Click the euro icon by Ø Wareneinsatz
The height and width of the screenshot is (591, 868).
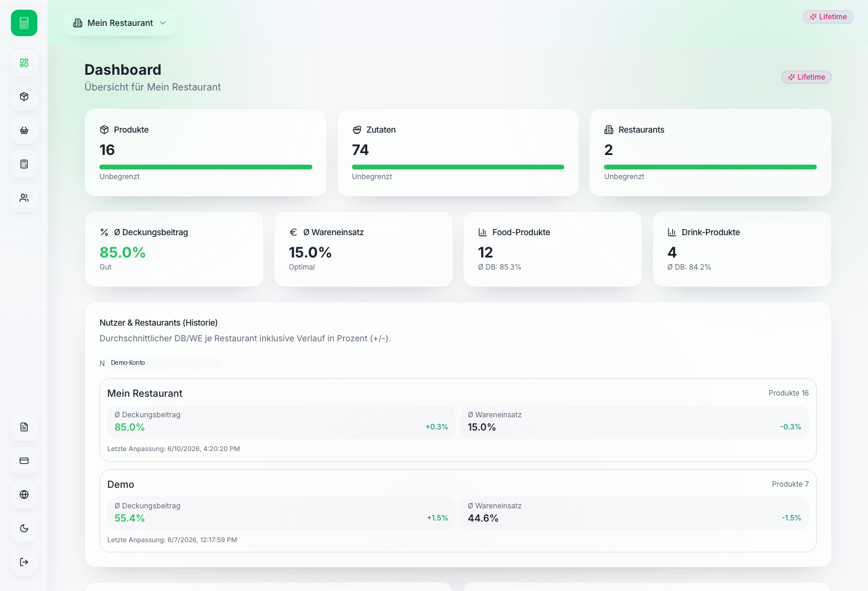point(294,232)
